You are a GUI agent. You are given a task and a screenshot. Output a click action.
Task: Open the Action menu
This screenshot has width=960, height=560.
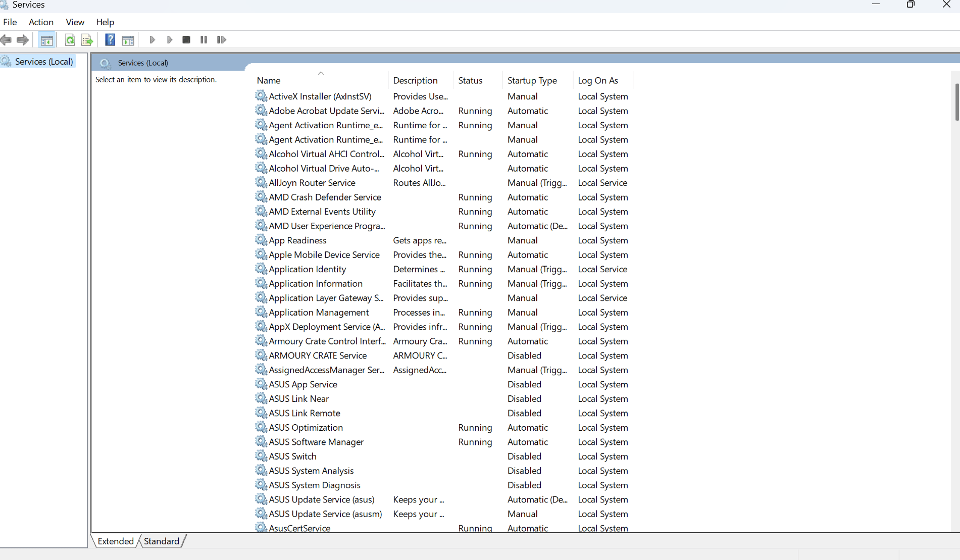click(x=41, y=22)
